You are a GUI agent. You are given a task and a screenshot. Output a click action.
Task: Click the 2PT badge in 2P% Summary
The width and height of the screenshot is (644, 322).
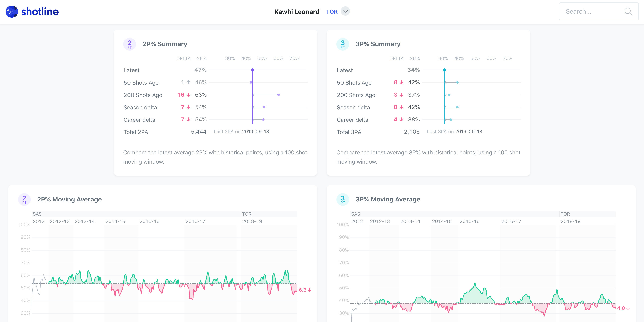(x=129, y=44)
